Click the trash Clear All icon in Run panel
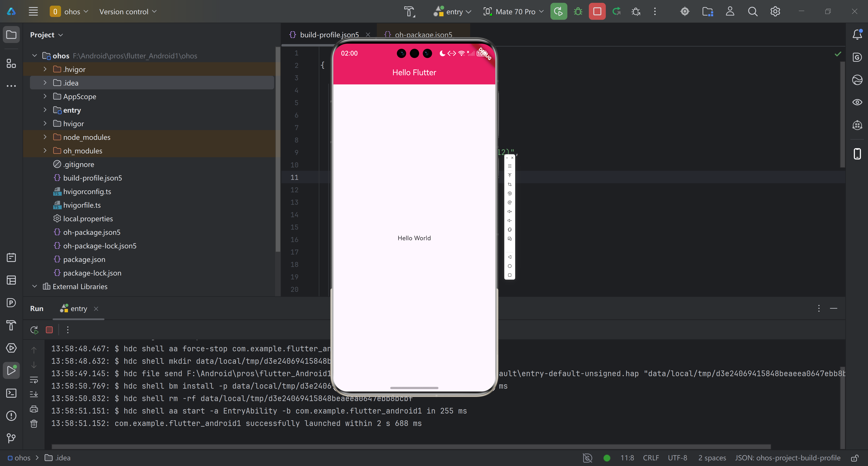This screenshot has width=868, height=466. (34, 424)
